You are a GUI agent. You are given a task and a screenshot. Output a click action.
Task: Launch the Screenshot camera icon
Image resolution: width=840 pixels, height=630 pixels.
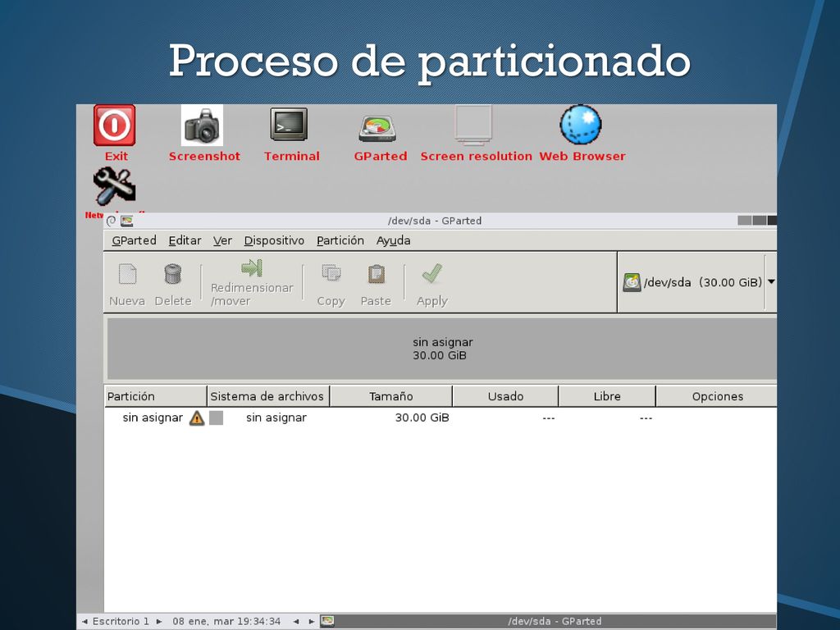click(202, 126)
